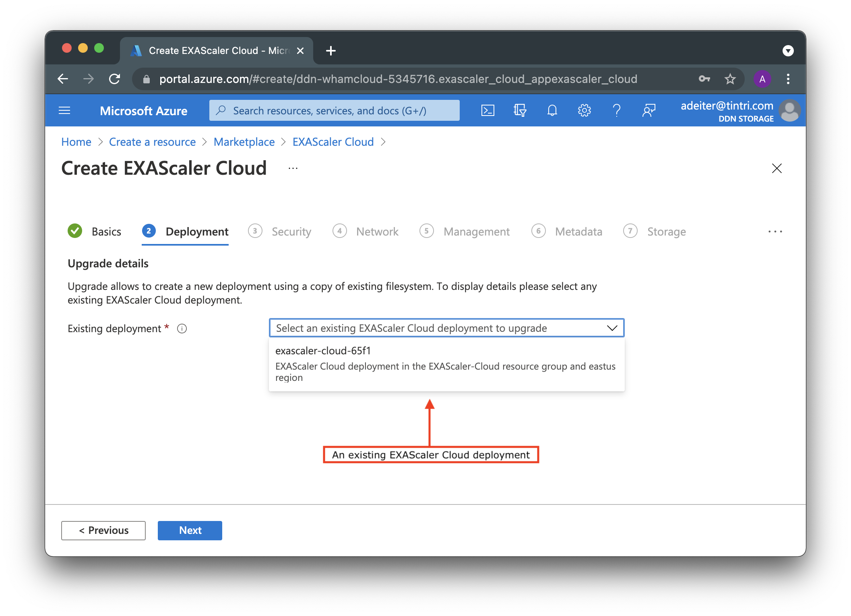This screenshot has width=851, height=616.
Task: Click the yellow macOS minimize button
Action: coord(83,48)
